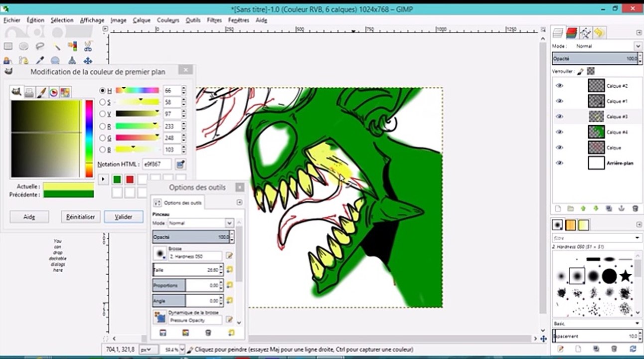Restore tool options preset icon
Screen dimensions: 644x359
click(x=185, y=333)
